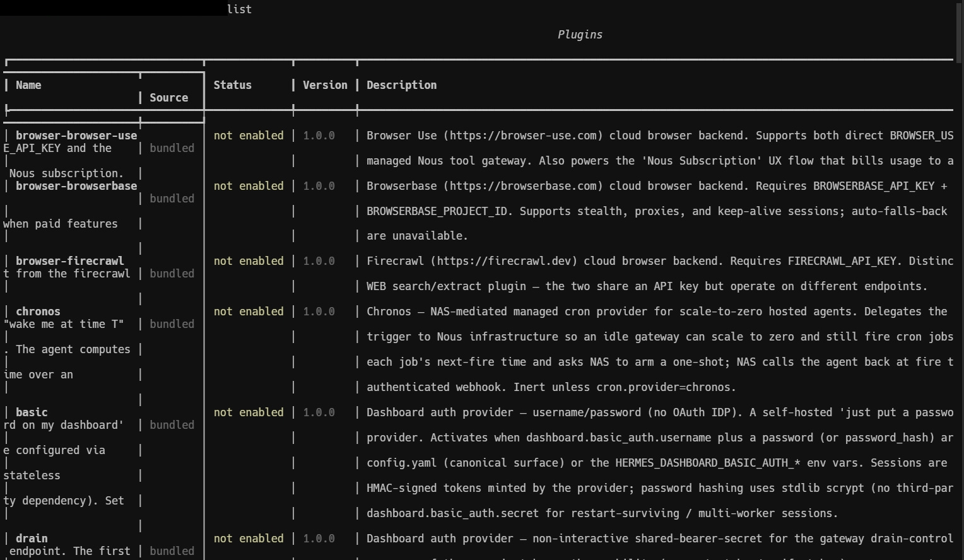Click wrapped text 'stateless'

32,475
